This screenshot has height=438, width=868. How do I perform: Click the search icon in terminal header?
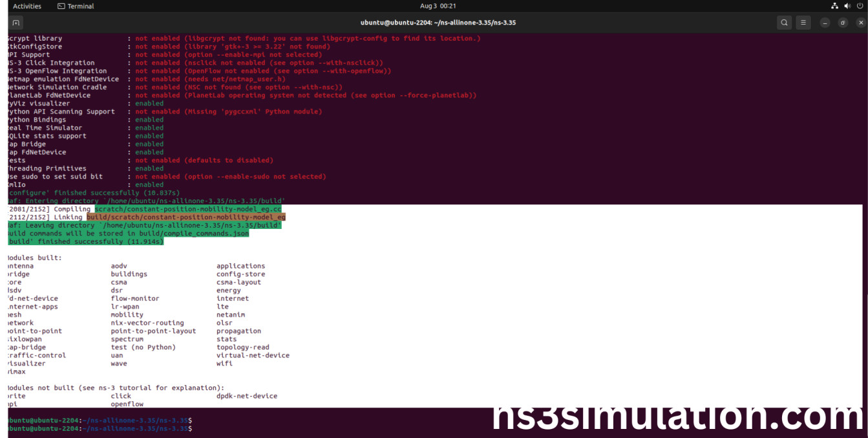pos(784,23)
